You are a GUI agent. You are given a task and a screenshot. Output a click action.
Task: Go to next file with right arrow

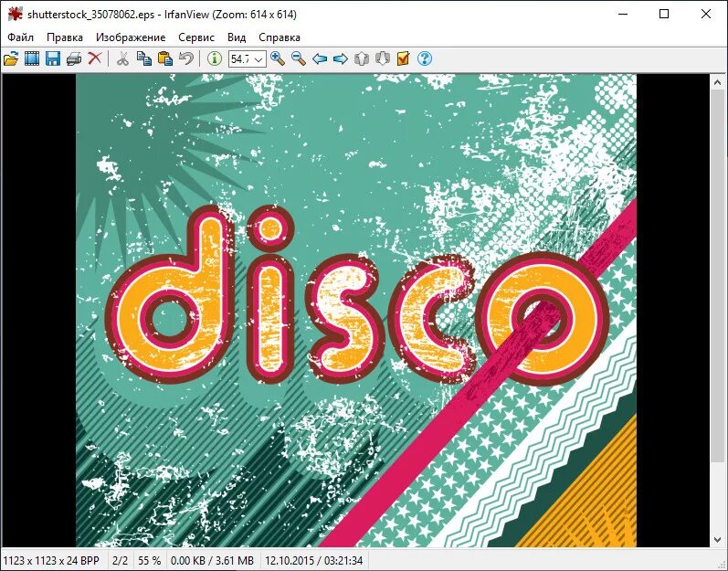tap(341, 58)
